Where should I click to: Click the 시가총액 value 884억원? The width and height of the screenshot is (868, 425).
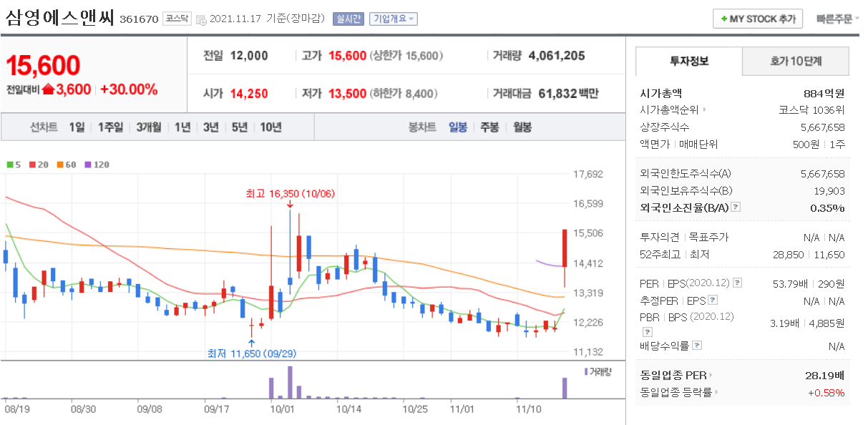coord(824,93)
